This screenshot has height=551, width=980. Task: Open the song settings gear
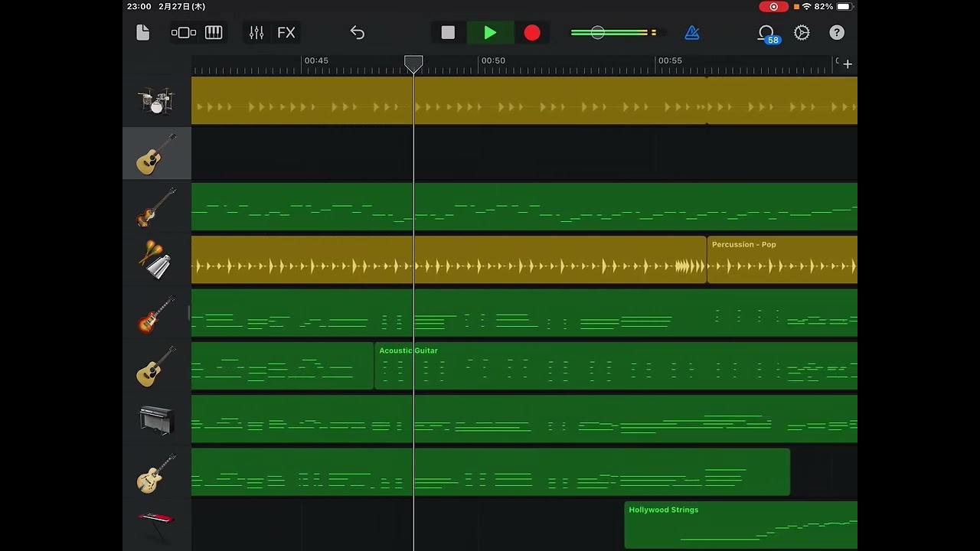click(x=802, y=33)
